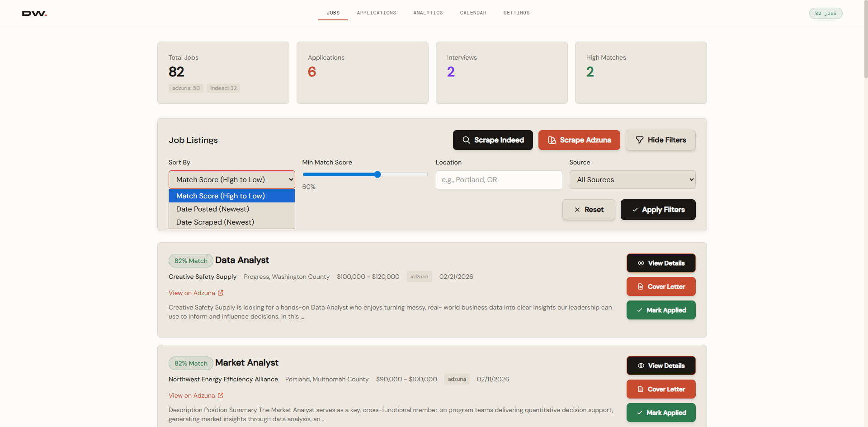Click checkmark icon on Market Analyst Mark Applied
This screenshot has height=427, width=868.
click(x=639, y=413)
